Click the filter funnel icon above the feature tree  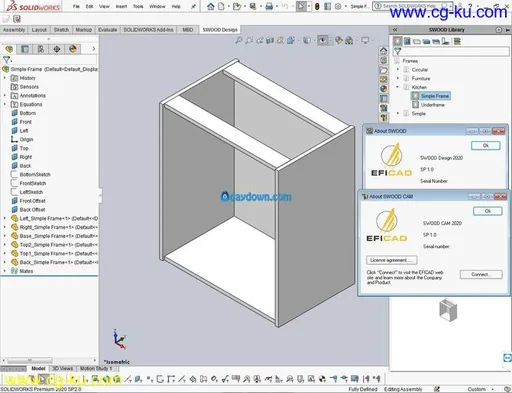click(x=6, y=60)
